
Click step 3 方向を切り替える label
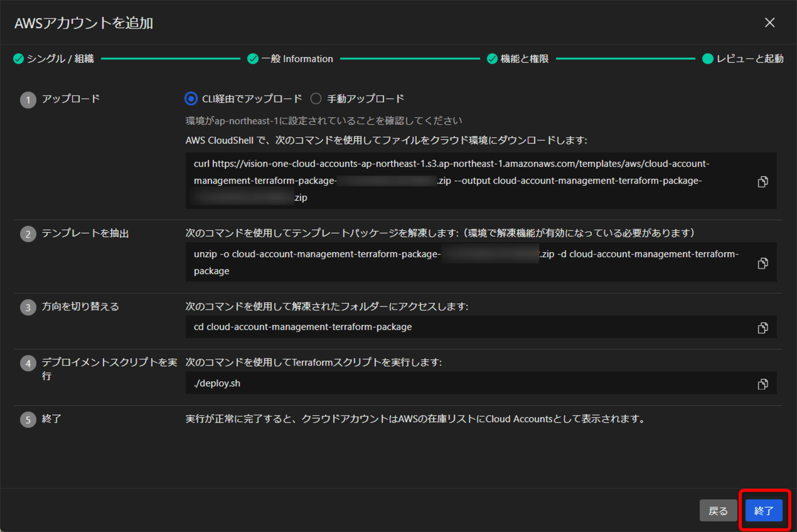pos(80,306)
